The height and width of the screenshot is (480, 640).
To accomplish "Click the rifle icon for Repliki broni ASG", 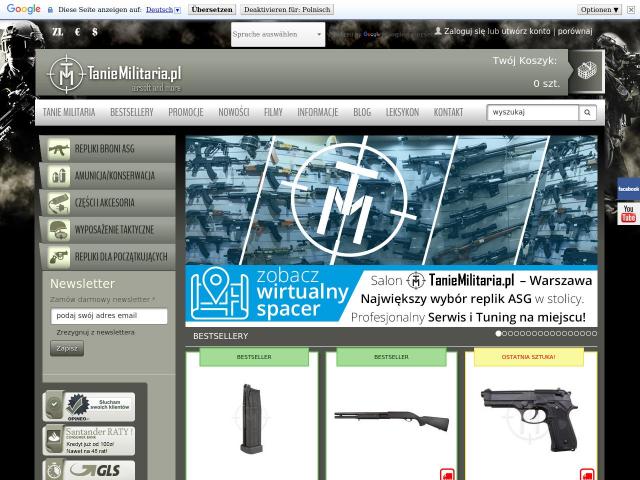I will (59, 149).
